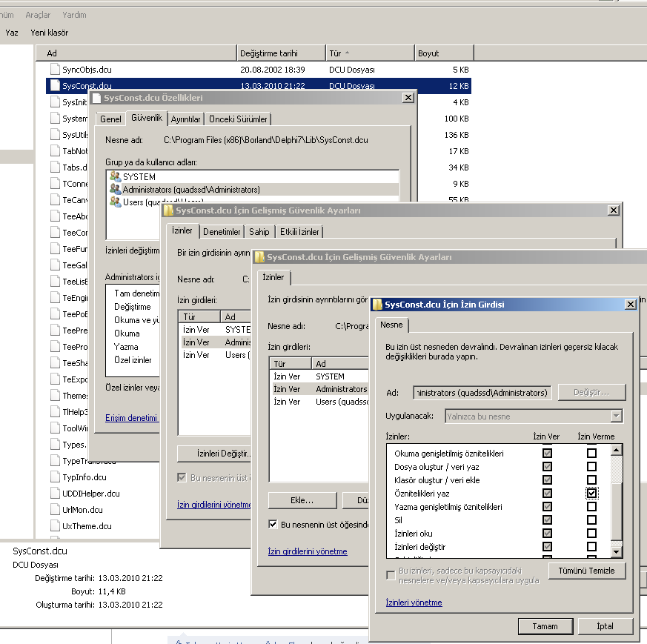Click the Tümünü Temizle button

coord(586,571)
